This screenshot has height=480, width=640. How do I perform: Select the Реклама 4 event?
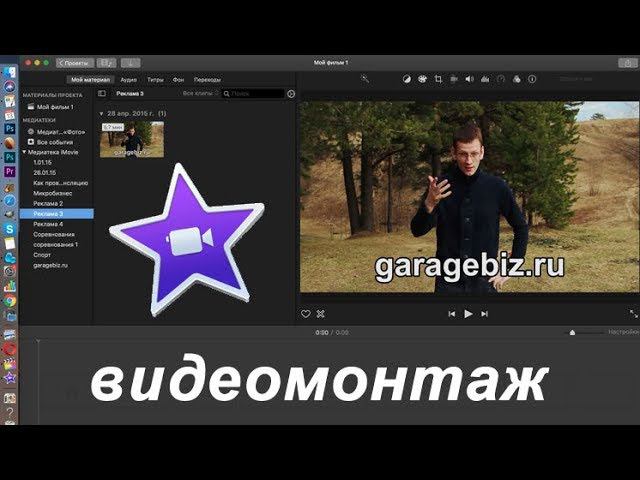point(48,224)
